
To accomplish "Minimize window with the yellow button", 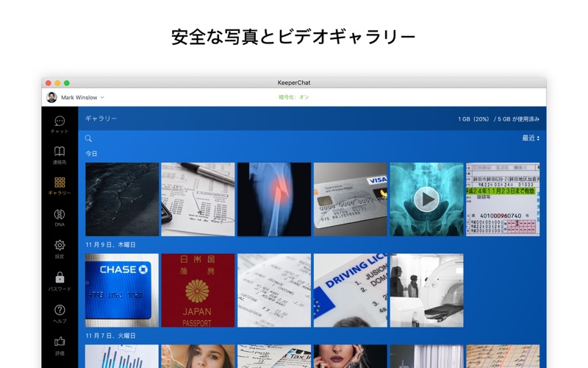I will (x=57, y=83).
